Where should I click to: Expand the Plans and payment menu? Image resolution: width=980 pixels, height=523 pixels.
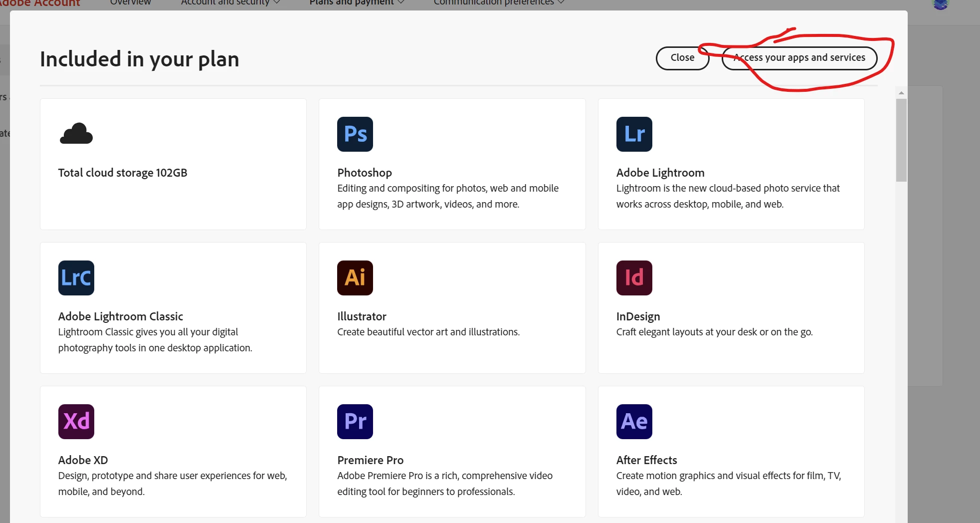(357, 2)
